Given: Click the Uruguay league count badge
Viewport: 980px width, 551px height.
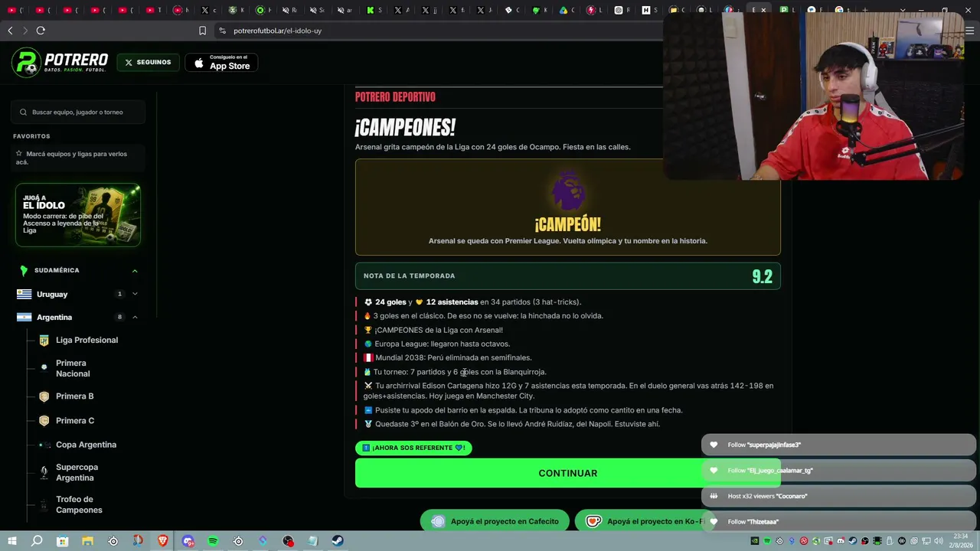Looking at the screenshot, I should pyautogui.click(x=119, y=294).
